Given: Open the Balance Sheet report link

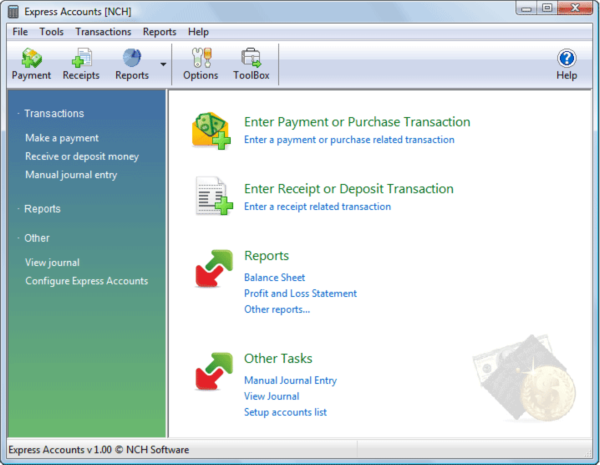Looking at the screenshot, I should [274, 277].
